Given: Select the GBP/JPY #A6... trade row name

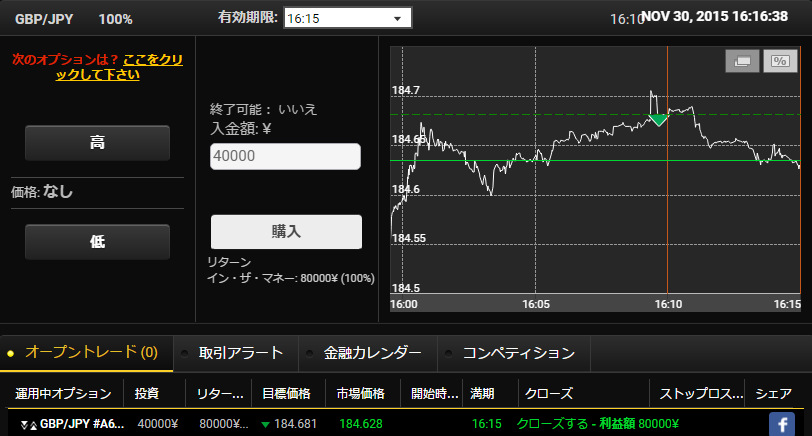Looking at the screenshot, I should click(x=82, y=424).
